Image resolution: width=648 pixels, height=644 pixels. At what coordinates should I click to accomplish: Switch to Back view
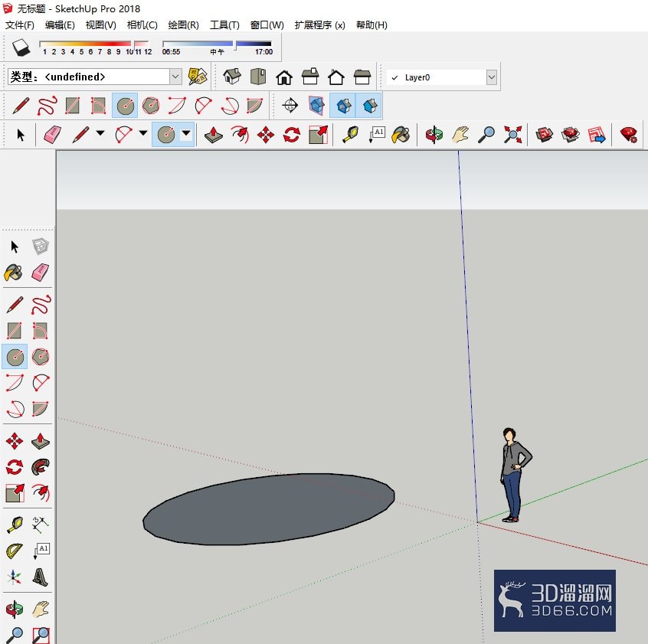pos(336,77)
